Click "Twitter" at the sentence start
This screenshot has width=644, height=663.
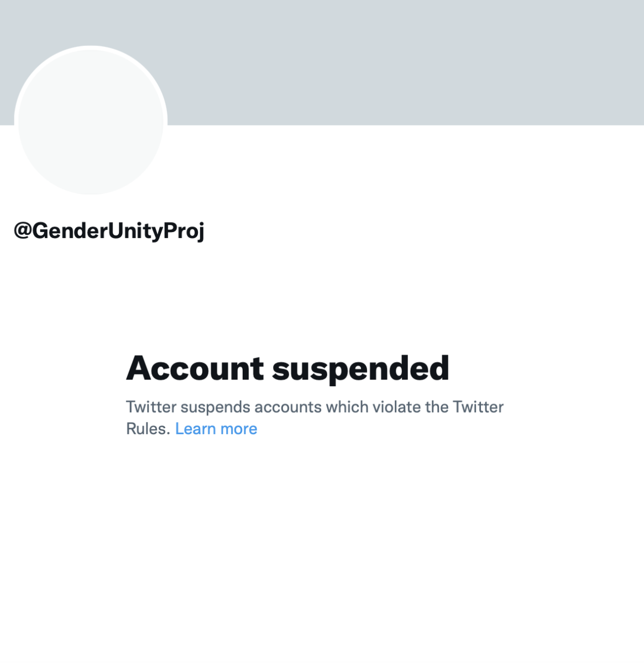(151, 407)
